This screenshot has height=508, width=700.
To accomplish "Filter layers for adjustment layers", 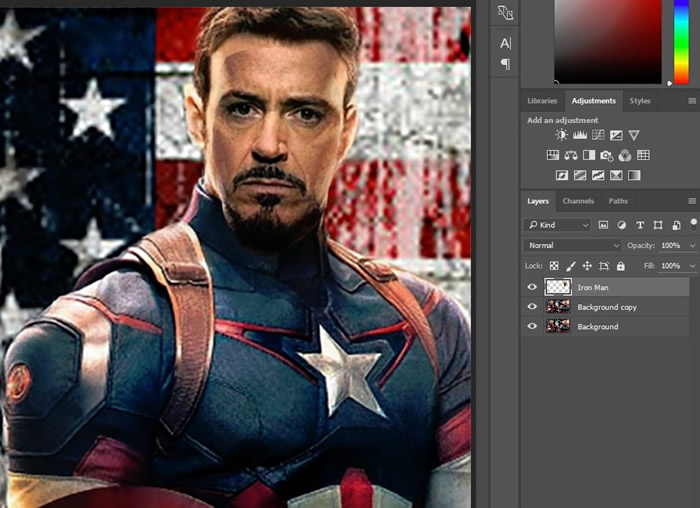I will click(x=621, y=225).
